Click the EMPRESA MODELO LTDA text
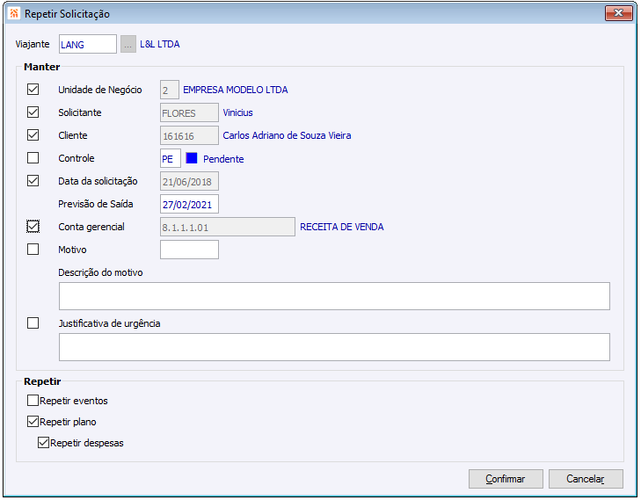This screenshot has height=500, width=641. [235, 90]
